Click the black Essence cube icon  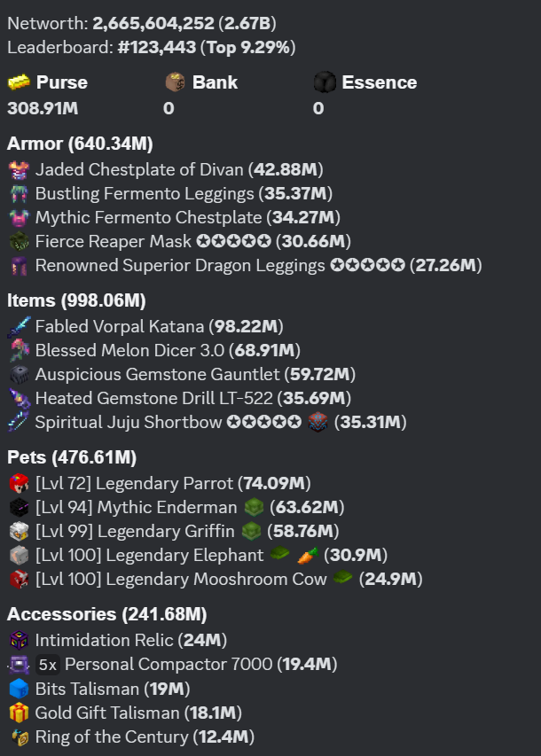325,82
